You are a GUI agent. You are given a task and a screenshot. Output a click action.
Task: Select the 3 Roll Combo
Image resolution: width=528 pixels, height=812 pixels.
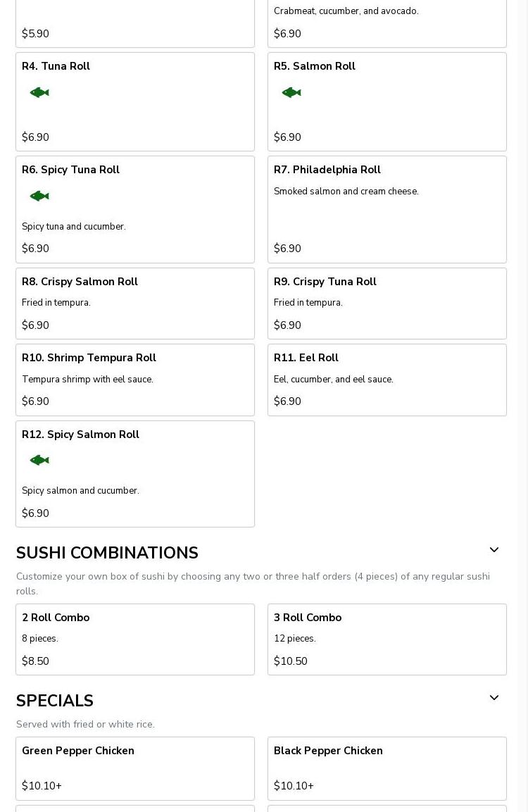(x=386, y=639)
